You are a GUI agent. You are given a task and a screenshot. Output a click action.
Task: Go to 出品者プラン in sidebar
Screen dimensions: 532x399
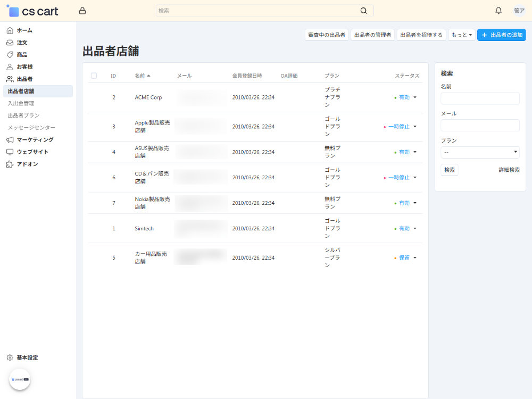coord(23,115)
